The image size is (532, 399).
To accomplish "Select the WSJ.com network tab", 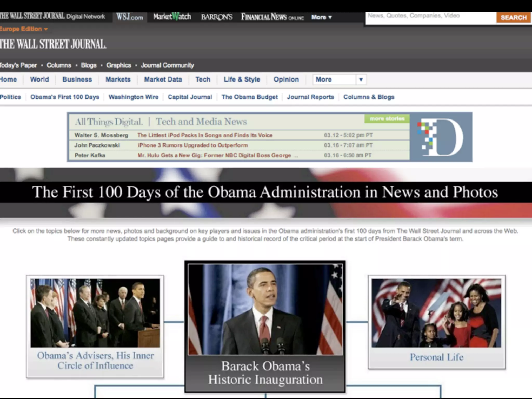I will (130, 17).
